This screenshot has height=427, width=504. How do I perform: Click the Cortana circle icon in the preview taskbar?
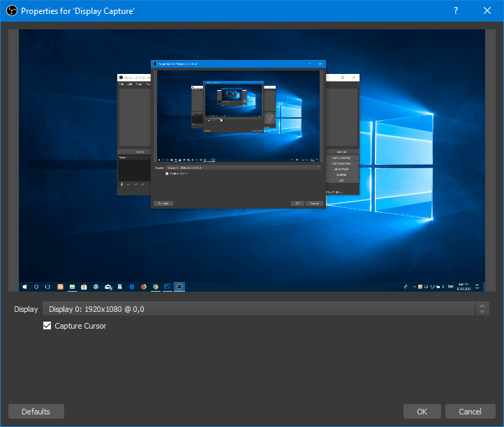click(x=36, y=286)
